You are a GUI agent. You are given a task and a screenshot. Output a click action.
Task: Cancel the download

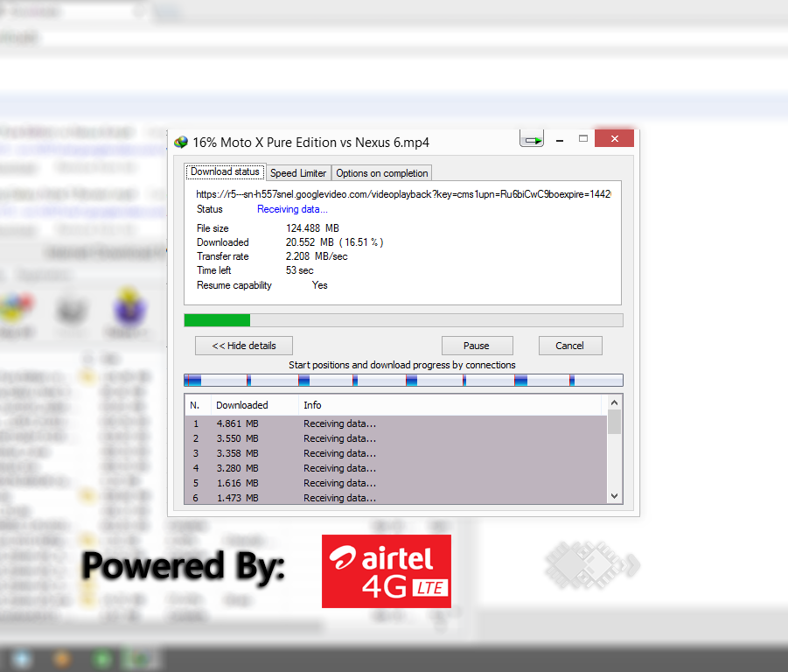[x=570, y=346]
